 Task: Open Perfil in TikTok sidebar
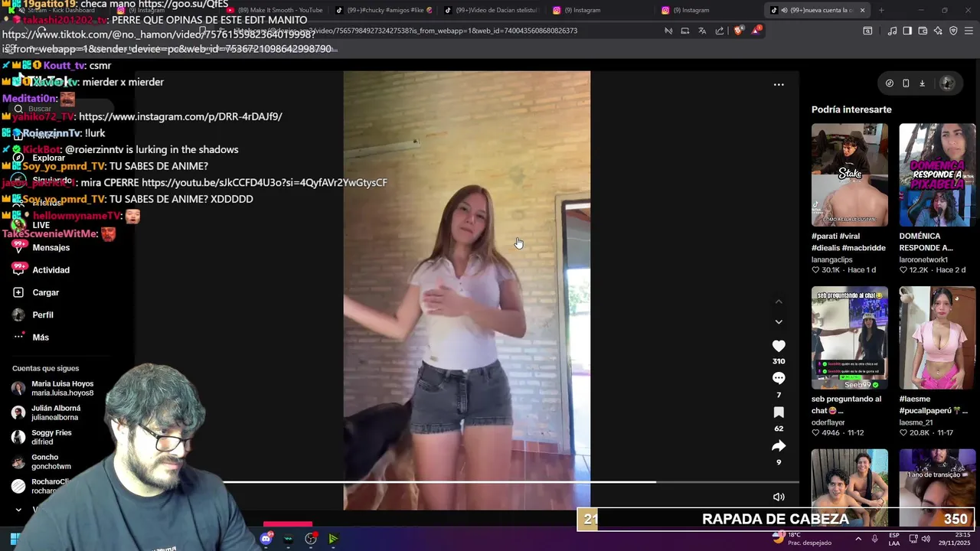pos(43,315)
